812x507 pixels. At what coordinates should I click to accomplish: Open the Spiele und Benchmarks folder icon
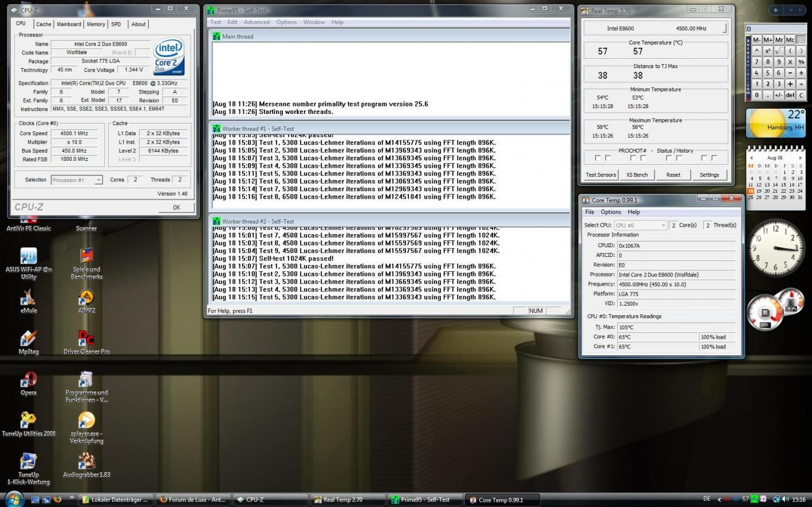[x=86, y=264]
